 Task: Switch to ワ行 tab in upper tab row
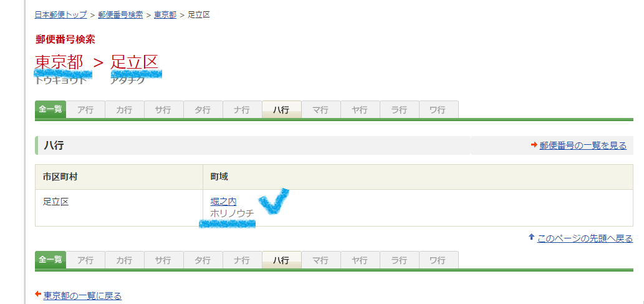[x=438, y=110]
